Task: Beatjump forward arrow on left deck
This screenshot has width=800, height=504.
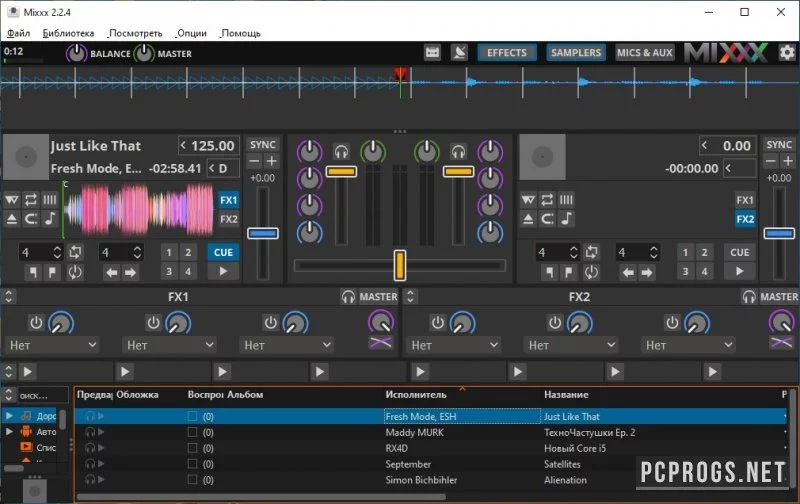Action: (131, 273)
